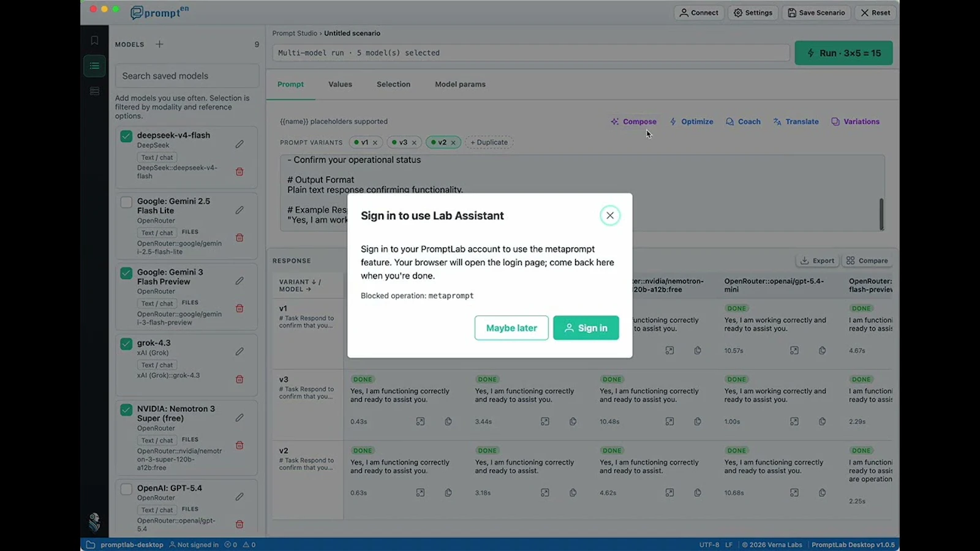Edit Gemini 3 Flash Preview model
The image size is (980, 551).
239,281
